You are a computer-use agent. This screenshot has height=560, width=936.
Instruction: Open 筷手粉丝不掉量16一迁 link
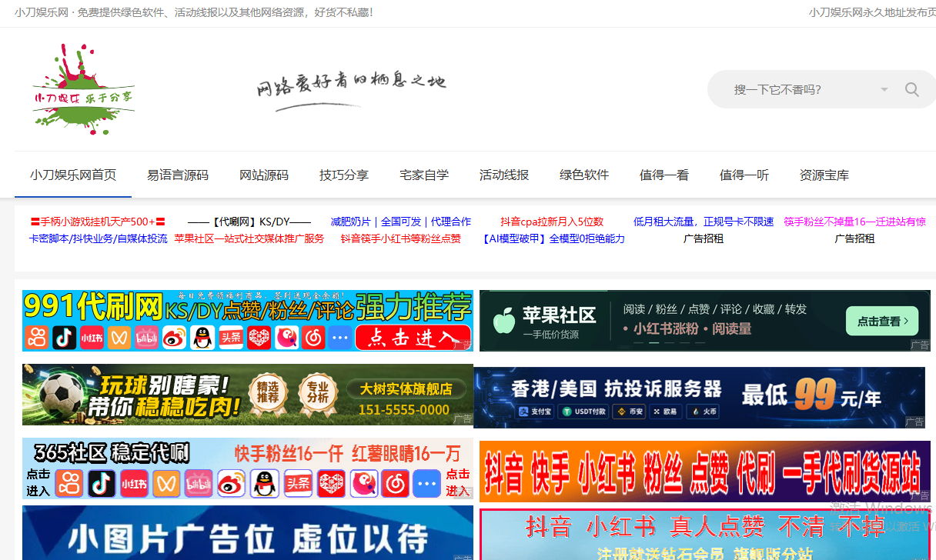tap(854, 222)
